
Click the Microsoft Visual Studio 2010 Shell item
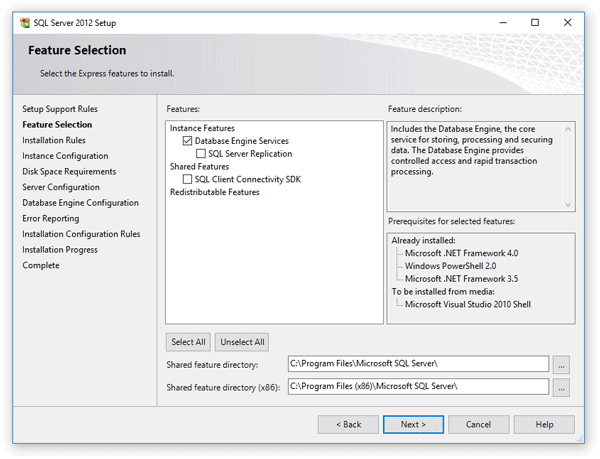point(468,304)
